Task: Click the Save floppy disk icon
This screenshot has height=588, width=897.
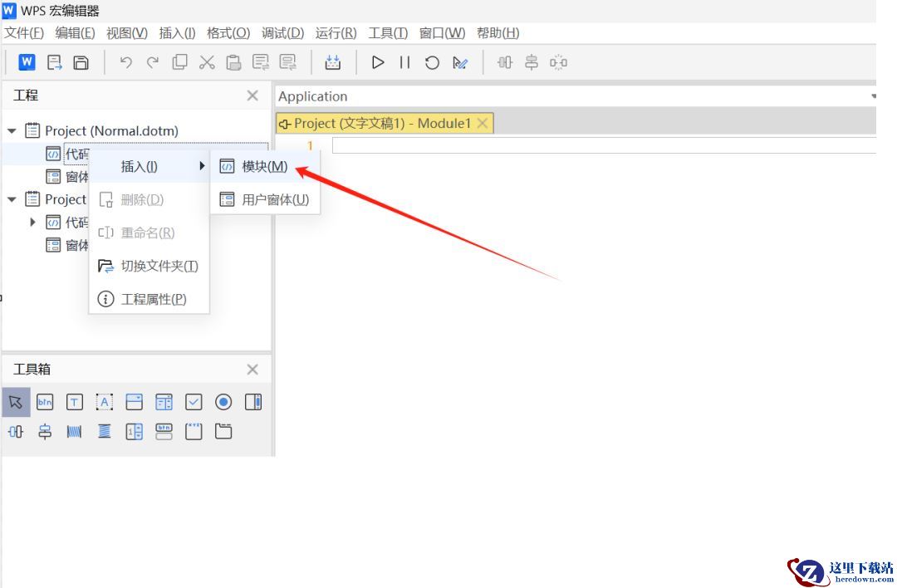Action: [x=81, y=62]
